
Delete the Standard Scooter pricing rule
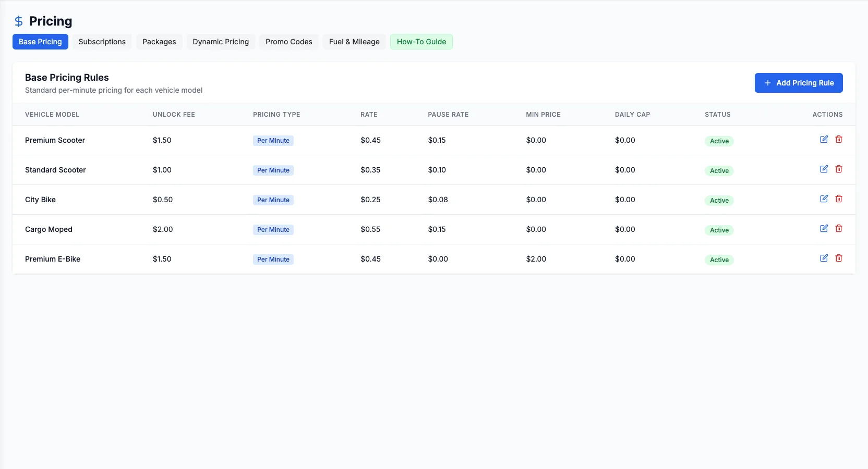(x=839, y=169)
